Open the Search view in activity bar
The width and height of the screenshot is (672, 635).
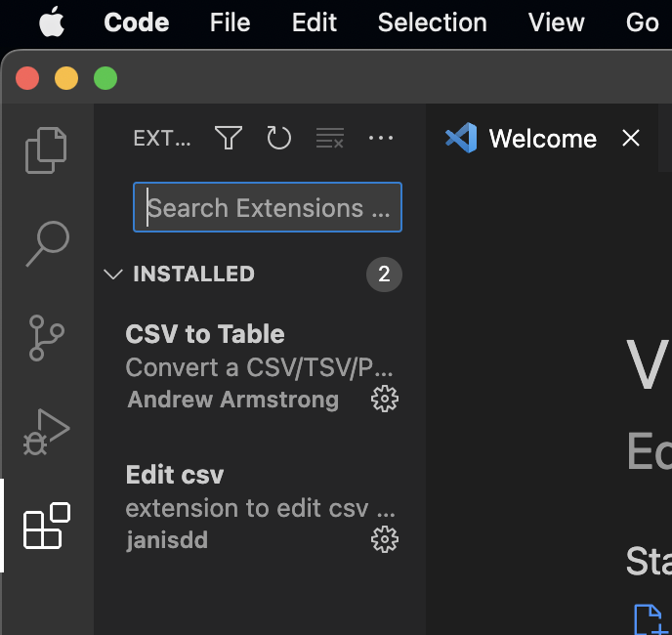tap(46, 243)
